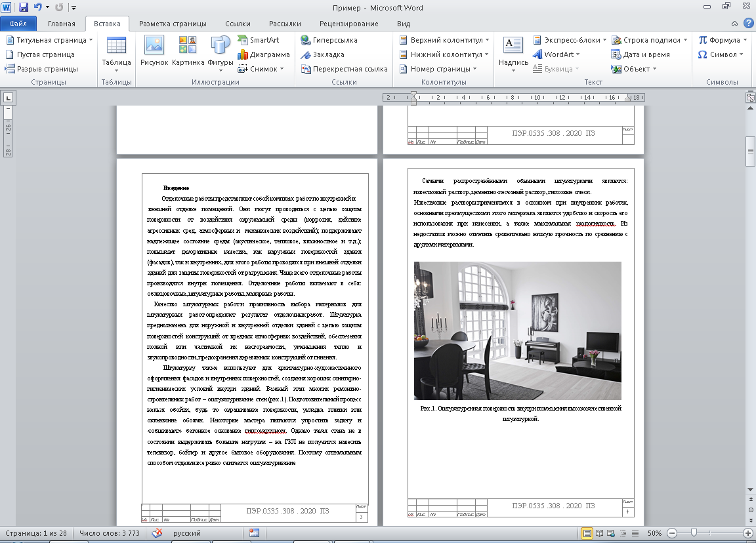Open the Объект dropdown
The height and width of the screenshot is (543, 756).
634,69
